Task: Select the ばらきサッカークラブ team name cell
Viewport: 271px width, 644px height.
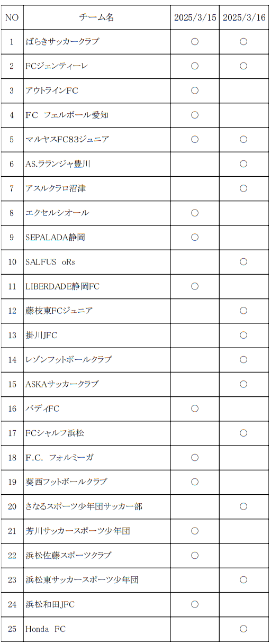Action: click(96, 42)
